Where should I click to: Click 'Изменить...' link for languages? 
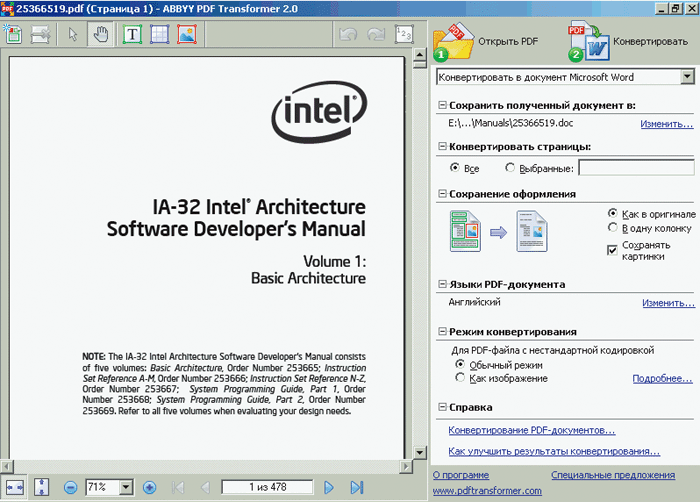[668, 303]
